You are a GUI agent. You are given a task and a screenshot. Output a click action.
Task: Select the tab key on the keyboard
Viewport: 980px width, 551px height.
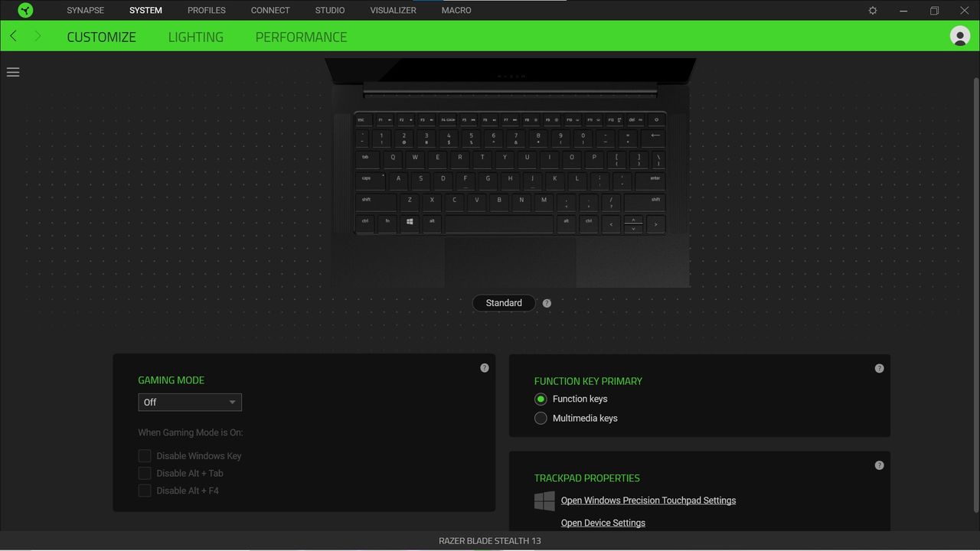[x=367, y=159]
